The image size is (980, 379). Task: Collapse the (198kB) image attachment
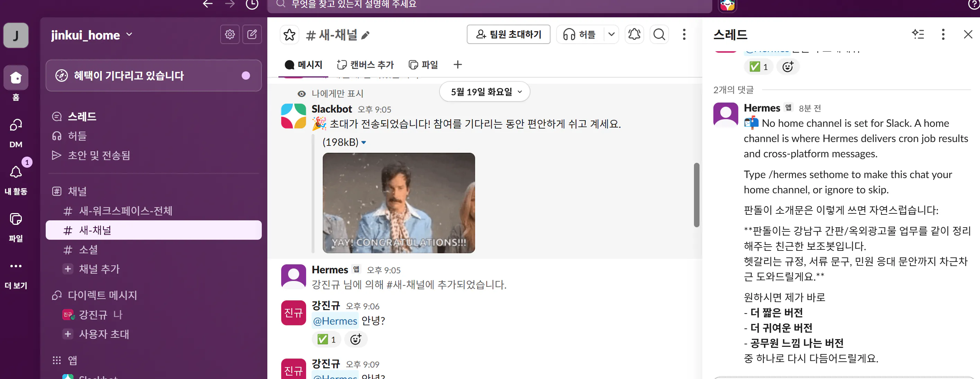363,143
